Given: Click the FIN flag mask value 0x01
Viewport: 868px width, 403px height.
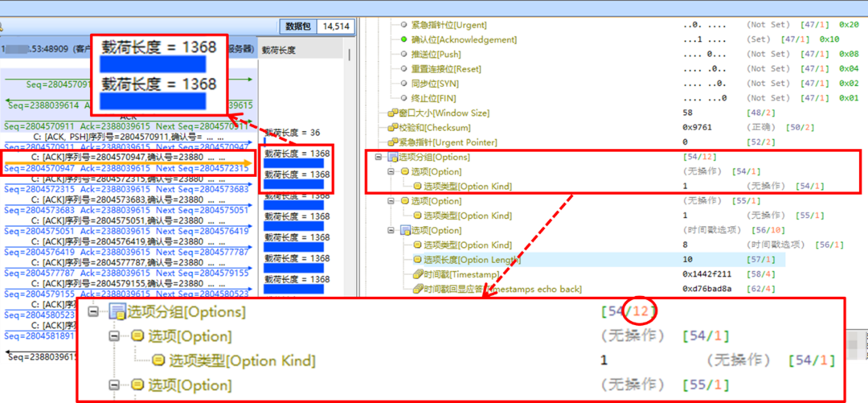Looking at the screenshot, I should click(x=849, y=98).
